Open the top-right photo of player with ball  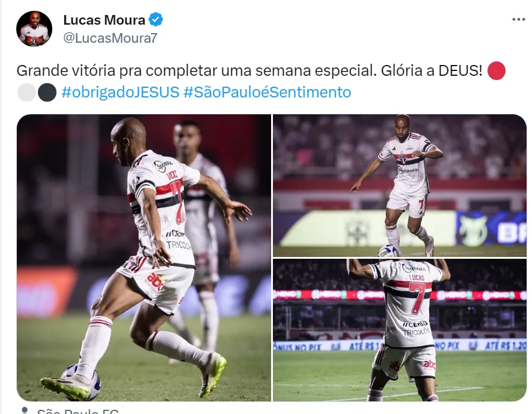(400, 185)
